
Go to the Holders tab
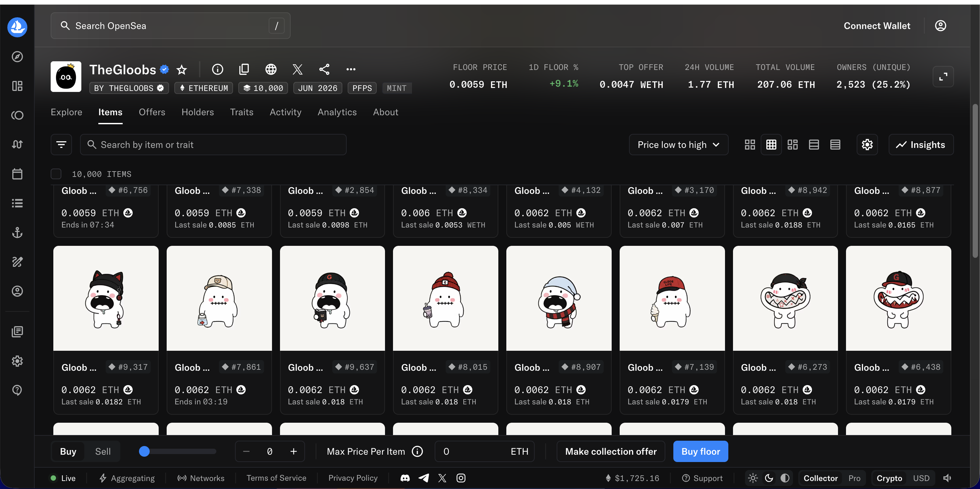197,112
